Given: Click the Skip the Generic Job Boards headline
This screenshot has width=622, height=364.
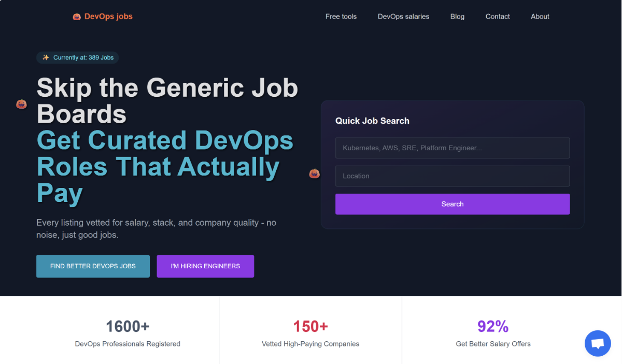Looking at the screenshot, I should (167, 101).
